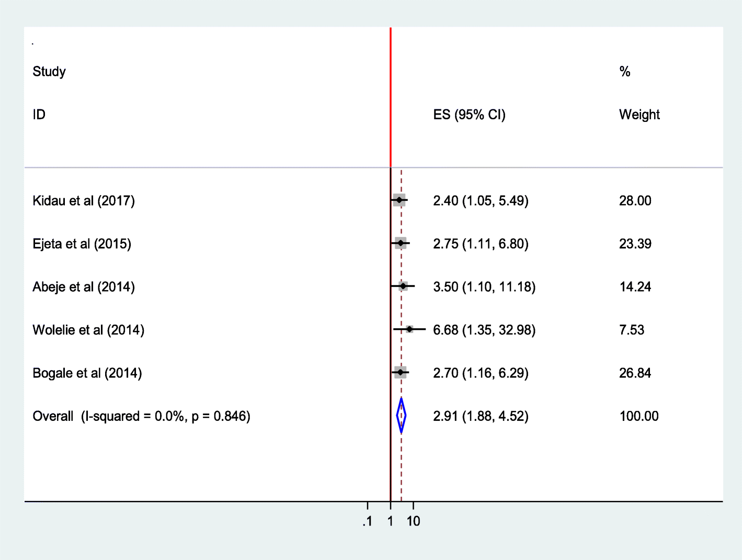Click the Bogale study square marker
Image resolution: width=742 pixels, height=560 pixels.
[x=401, y=372]
